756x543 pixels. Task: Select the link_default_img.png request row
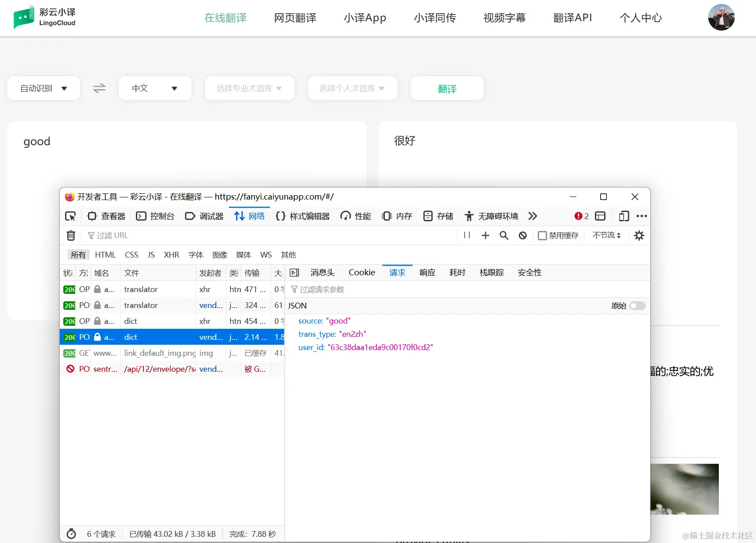(172, 353)
